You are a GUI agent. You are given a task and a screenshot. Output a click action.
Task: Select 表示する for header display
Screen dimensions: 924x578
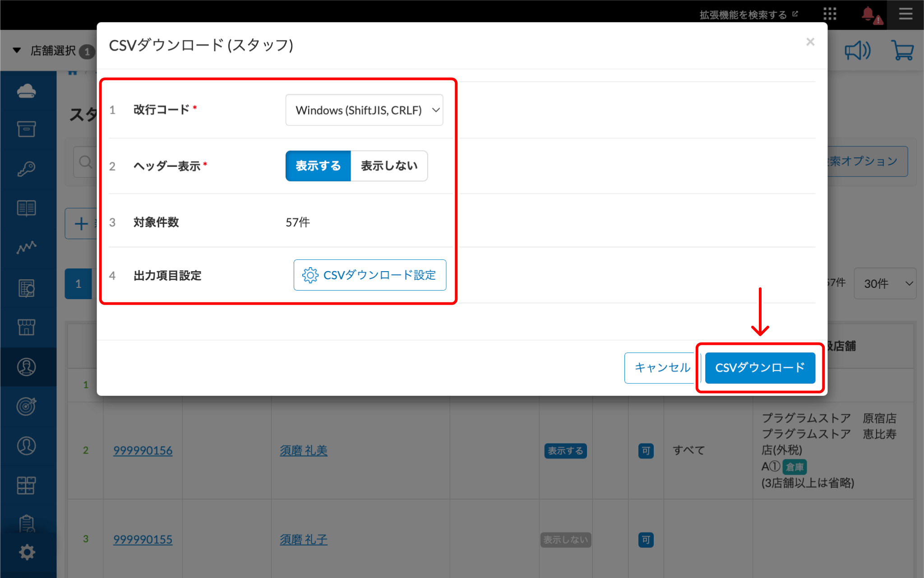(x=318, y=166)
